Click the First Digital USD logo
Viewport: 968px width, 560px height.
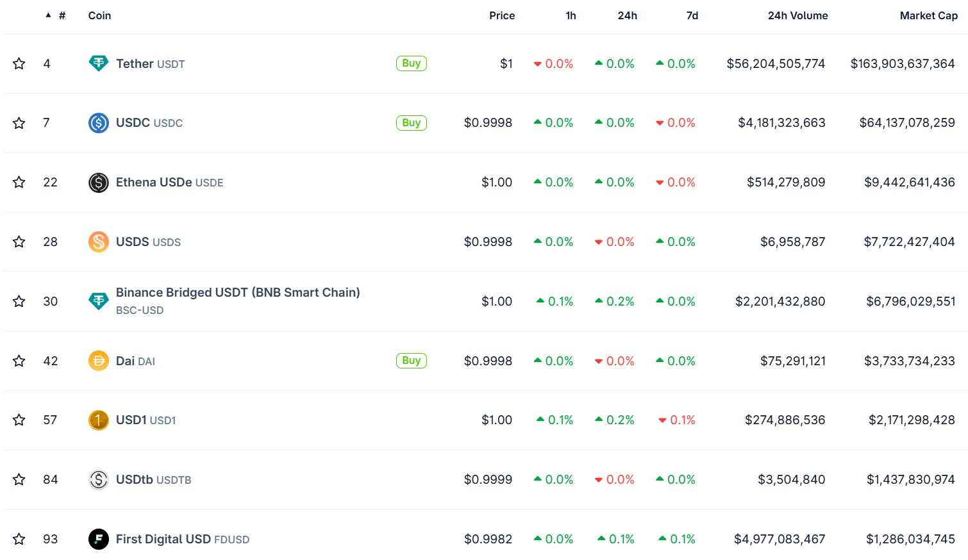98,539
